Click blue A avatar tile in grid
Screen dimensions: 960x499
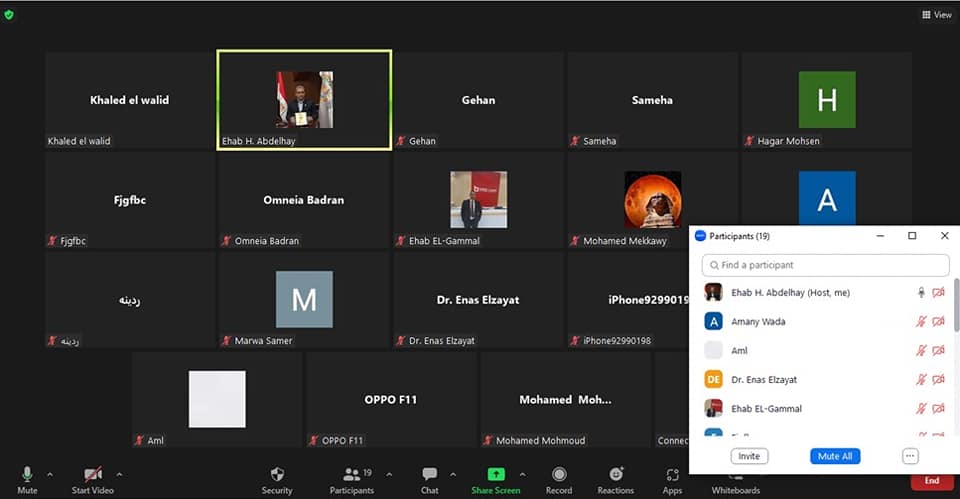coord(827,198)
